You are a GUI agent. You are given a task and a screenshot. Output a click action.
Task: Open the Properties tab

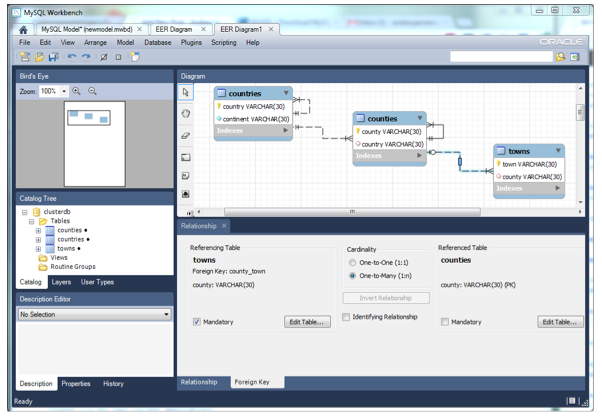76,384
